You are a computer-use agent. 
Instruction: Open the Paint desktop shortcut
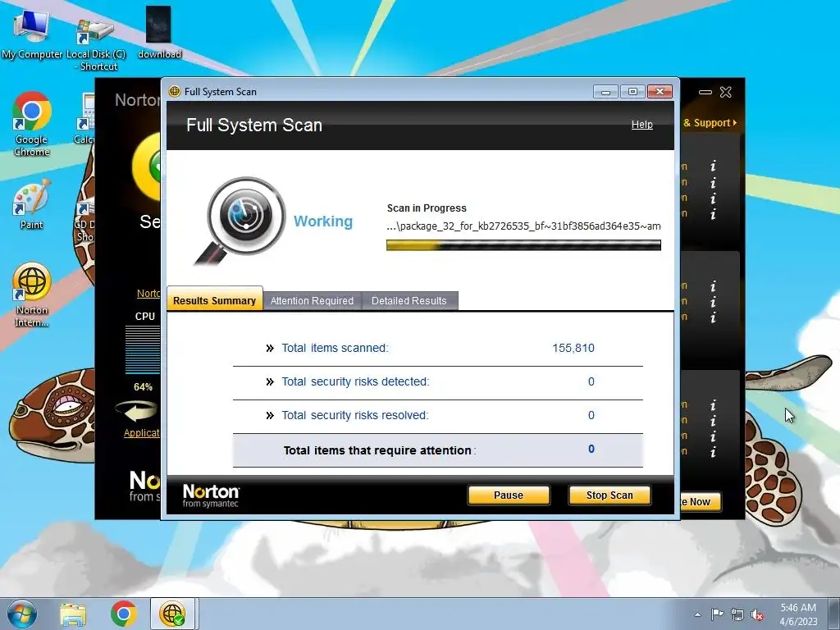tap(32, 204)
